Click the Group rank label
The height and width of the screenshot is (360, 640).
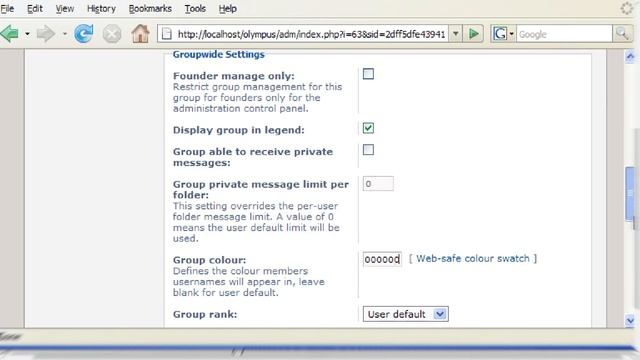(x=204, y=314)
